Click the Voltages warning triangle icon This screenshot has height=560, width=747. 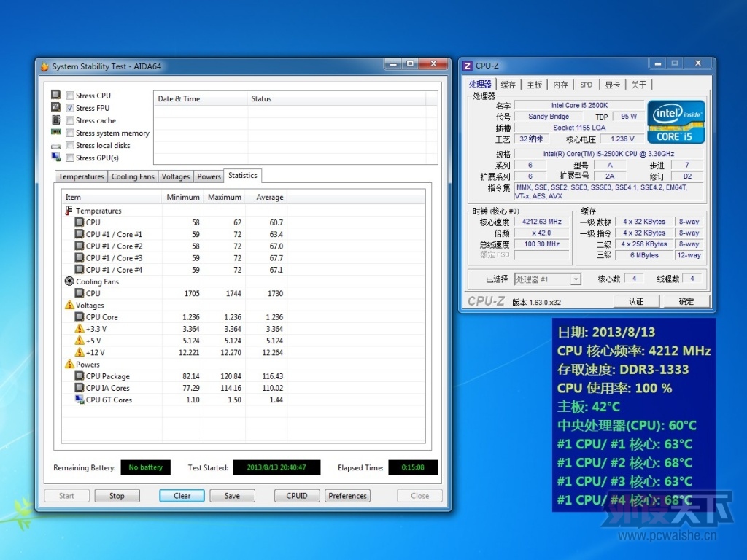click(69, 305)
